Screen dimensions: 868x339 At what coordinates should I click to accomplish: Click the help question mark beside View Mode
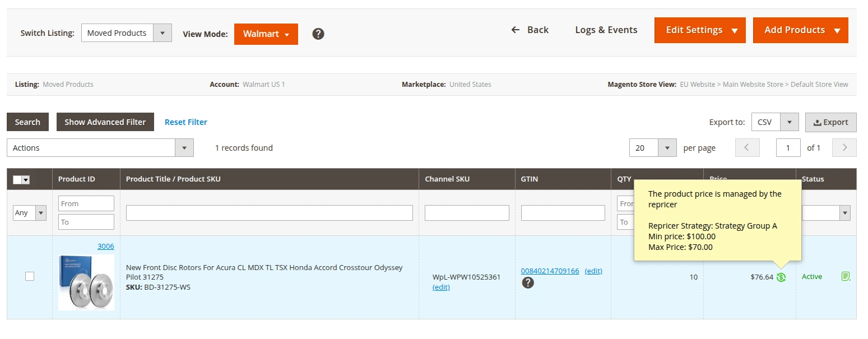(318, 34)
